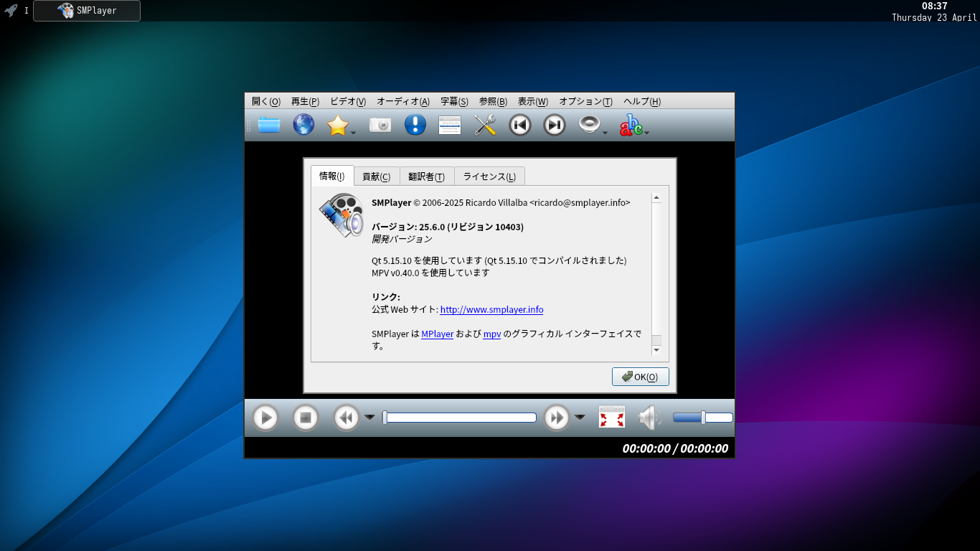Click the audio track speaker icon
Screen dimensions: 980x551
coord(589,125)
